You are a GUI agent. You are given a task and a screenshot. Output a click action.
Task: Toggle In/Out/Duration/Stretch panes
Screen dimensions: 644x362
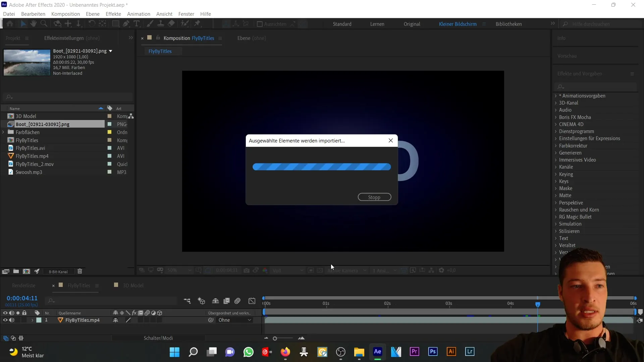(x=21, y=338)
